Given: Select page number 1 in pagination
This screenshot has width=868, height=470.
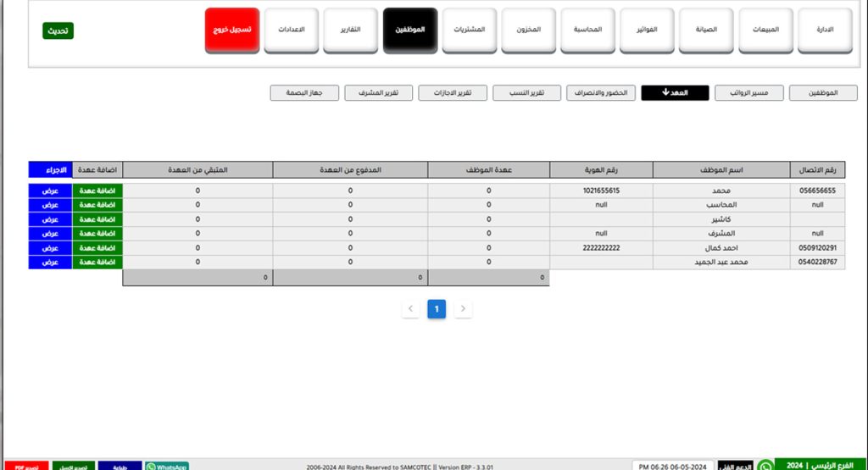Looking at the screenshot, I should [x=436, y=309].
